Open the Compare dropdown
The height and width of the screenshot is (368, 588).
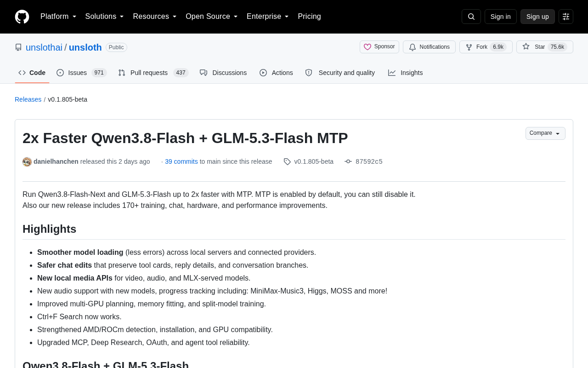[x=545, y=133]
